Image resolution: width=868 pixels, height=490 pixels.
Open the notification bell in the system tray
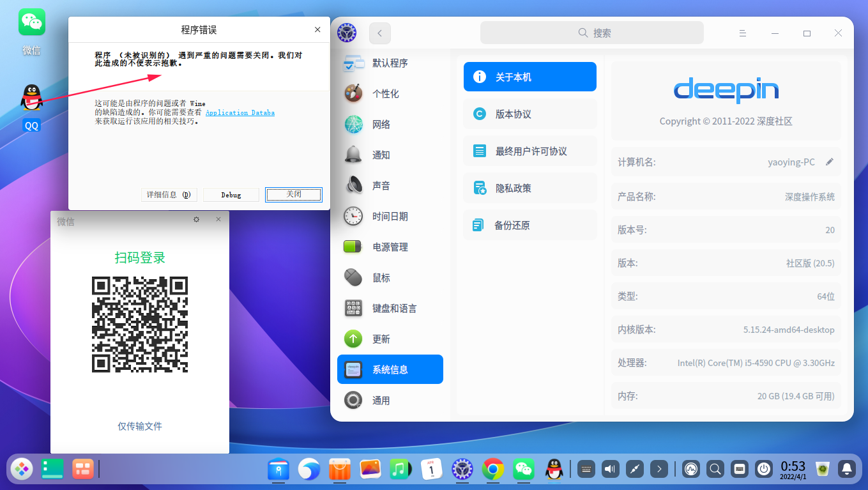click(x=846, y=468)
